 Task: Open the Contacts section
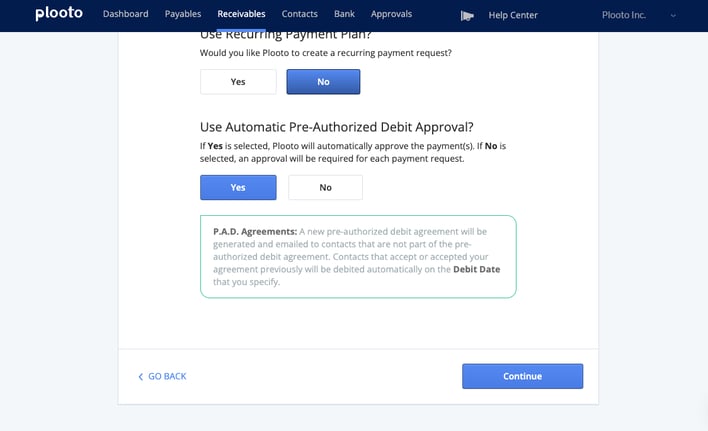pos(299,14)
